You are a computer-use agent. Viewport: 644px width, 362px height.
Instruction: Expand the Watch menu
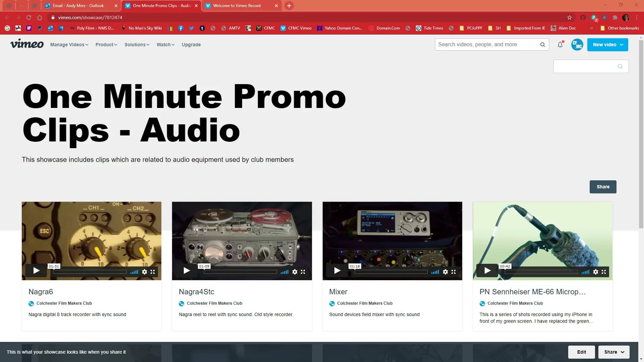point(166,45)
